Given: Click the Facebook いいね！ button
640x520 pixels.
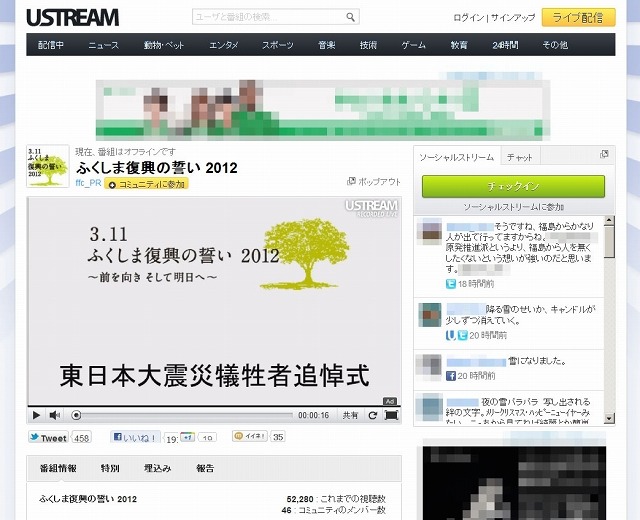Looking at the screenshot, I should [x=135, y=438].
